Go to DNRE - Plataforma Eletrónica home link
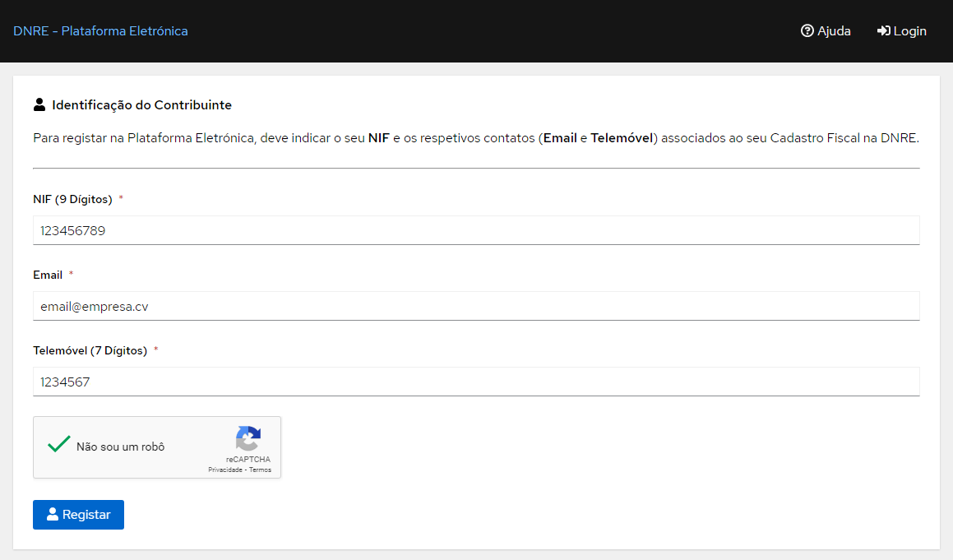 [x=100, y=31]
